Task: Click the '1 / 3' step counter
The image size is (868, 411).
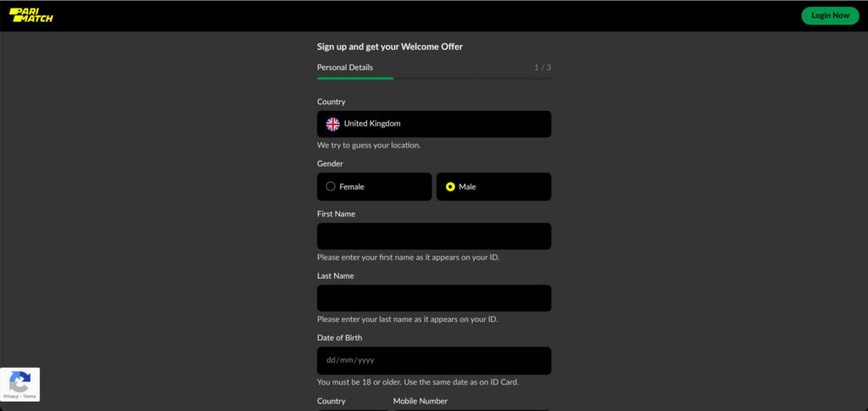Action: 542,68
